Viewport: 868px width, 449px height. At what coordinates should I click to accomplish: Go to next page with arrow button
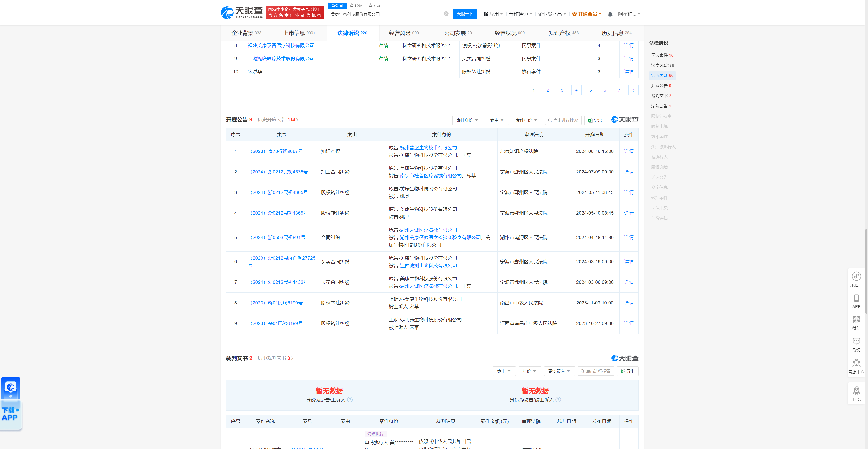[x=633, y=90]
